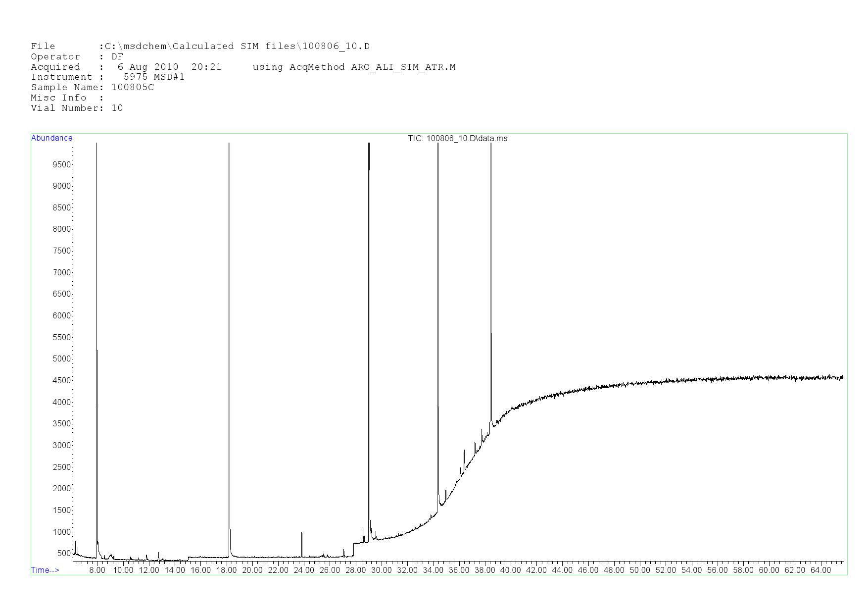Click the TIC: 100806_10.D\data.ms chart title
868x614 pixels.
point(457,139)
